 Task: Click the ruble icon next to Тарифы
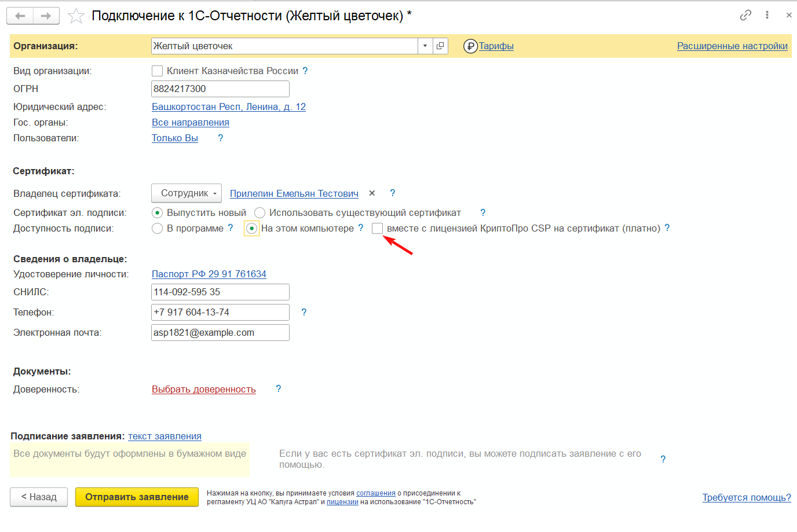[x=470, y=46]
